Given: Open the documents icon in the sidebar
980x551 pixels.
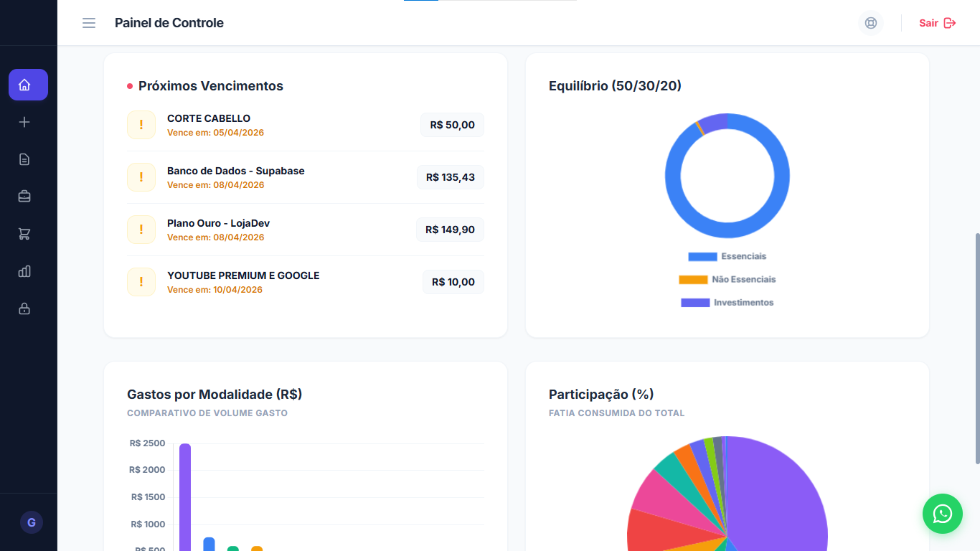Looking at the screenshot, I should (x=24, y=159).
